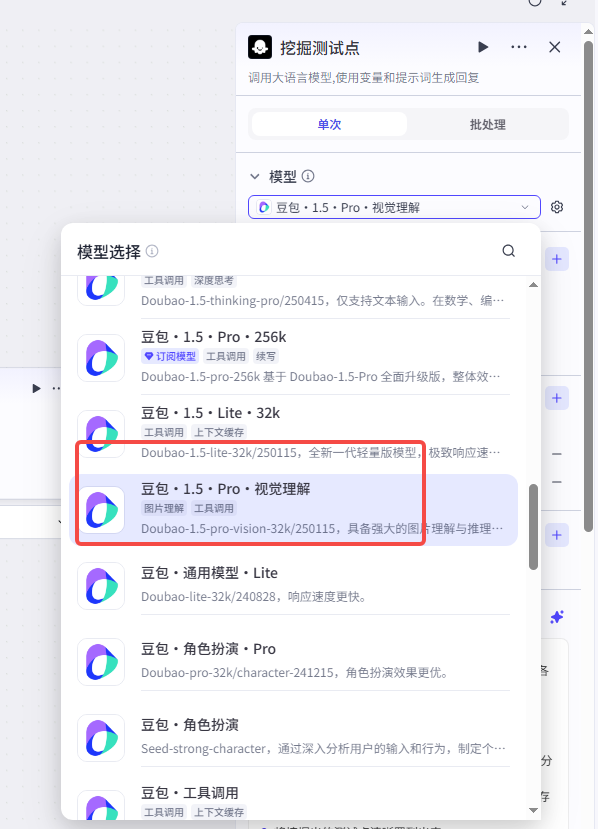
Task: Click the logo of 豆包·1.5·Pro·256k
Action: coord(101,358)
